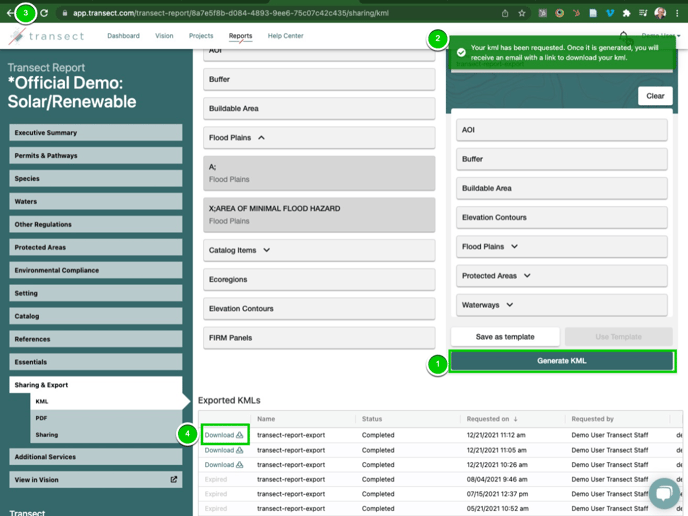Reload the page with the browser refresh icon

44,13
